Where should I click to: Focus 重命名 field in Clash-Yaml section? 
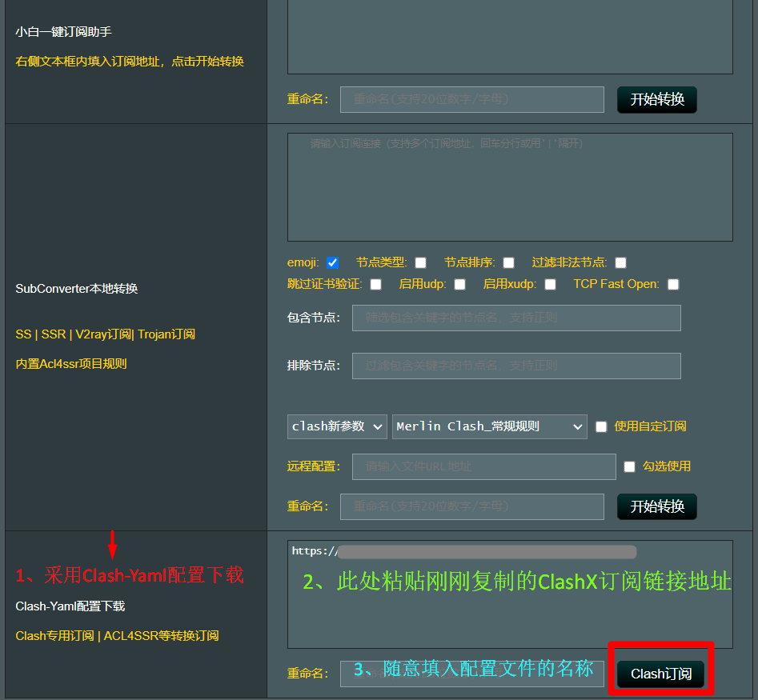471,674
